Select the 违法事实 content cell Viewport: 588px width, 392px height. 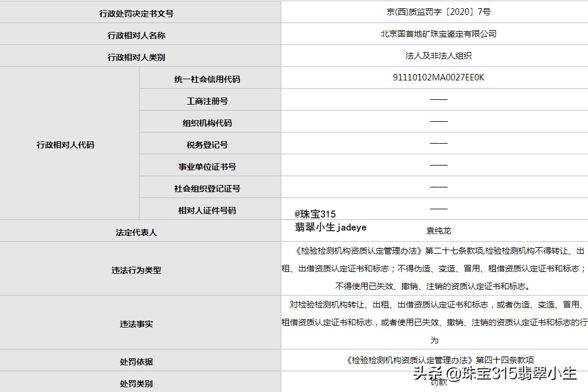(x=436, y=323)
